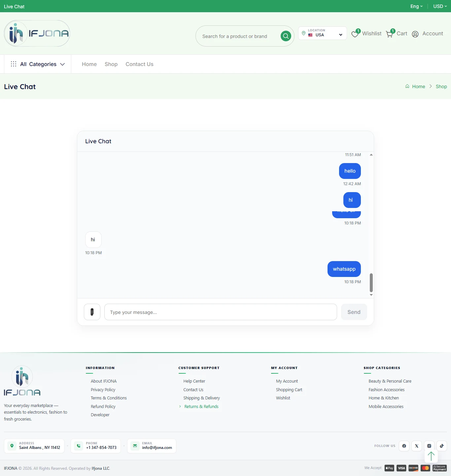Open the Wishlist heart icon in header
451x476 pixels.
pos(355,34)
